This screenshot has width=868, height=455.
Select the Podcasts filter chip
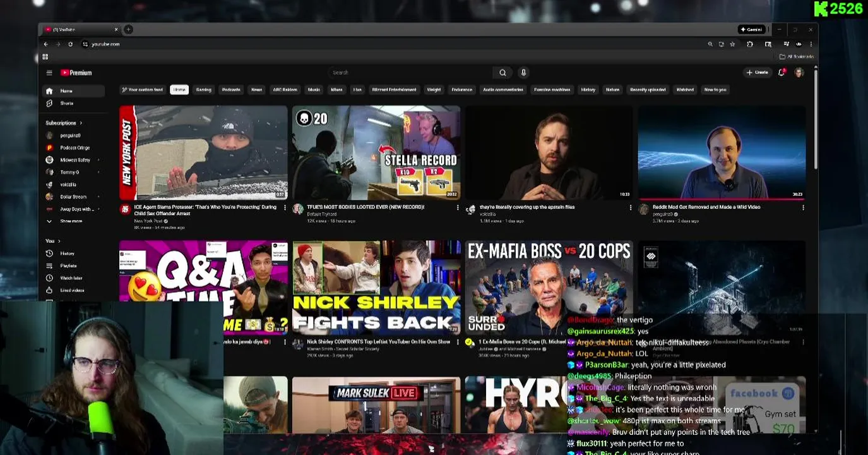pyautogui.click(x=231, y=90)
